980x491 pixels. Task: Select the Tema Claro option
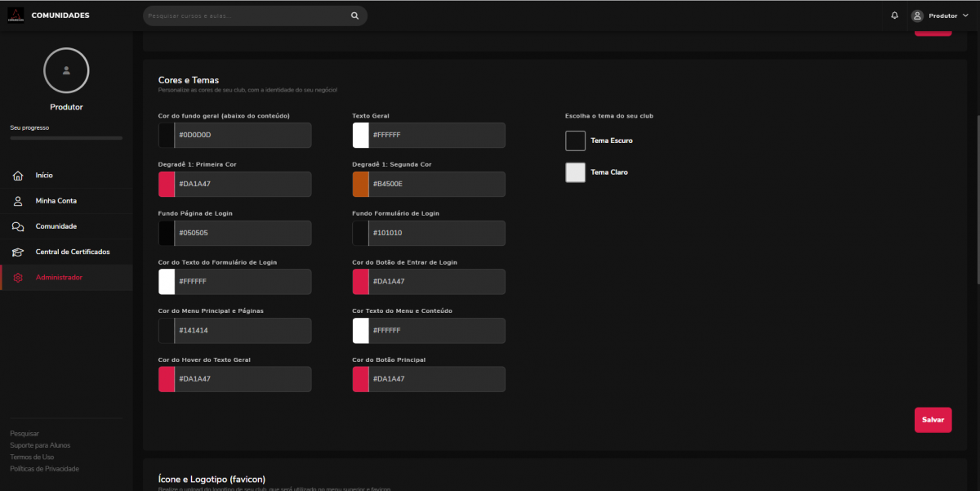[x=576, y=172]
